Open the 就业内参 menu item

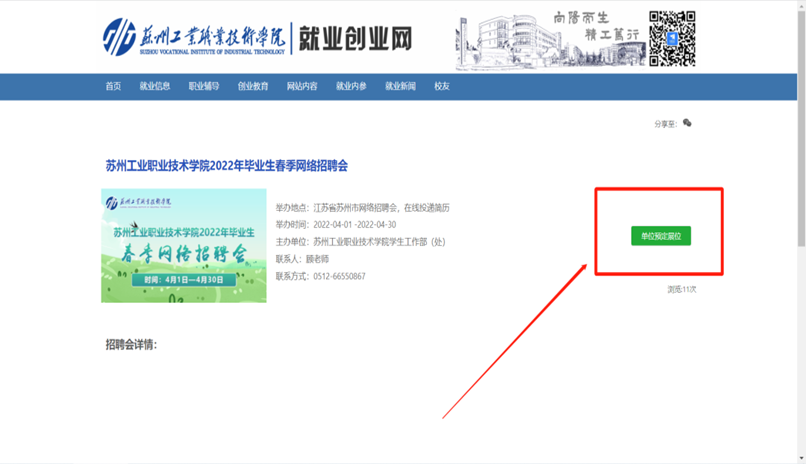351,87
